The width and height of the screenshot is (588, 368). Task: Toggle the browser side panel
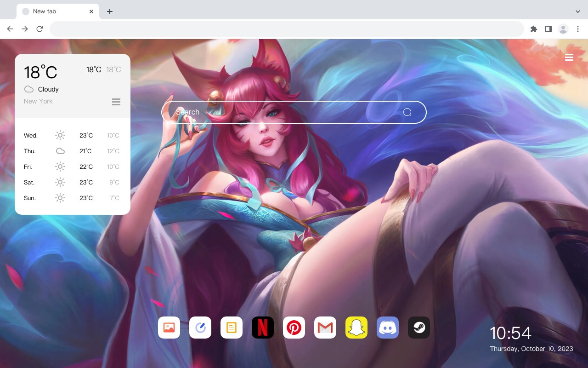click(x=548, y=29)
